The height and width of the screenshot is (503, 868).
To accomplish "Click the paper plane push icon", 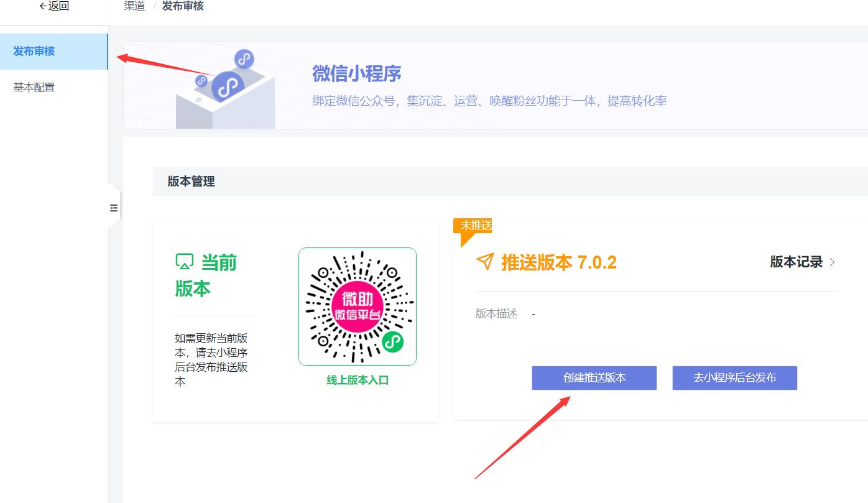I will click(485, 262).
